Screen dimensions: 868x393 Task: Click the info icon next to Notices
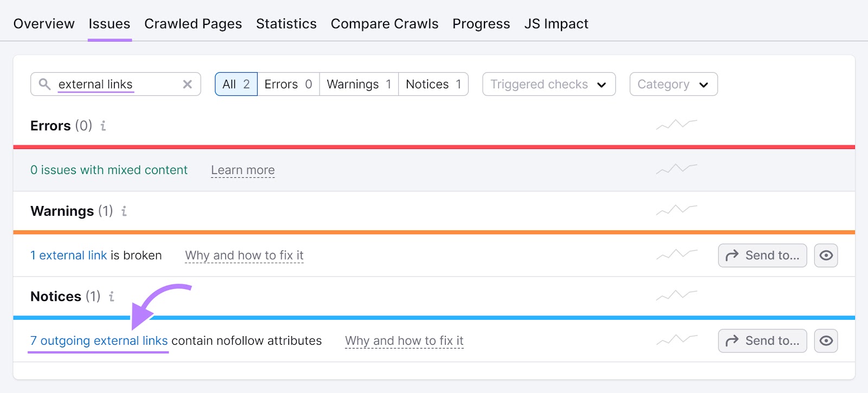tap(111, 297)
